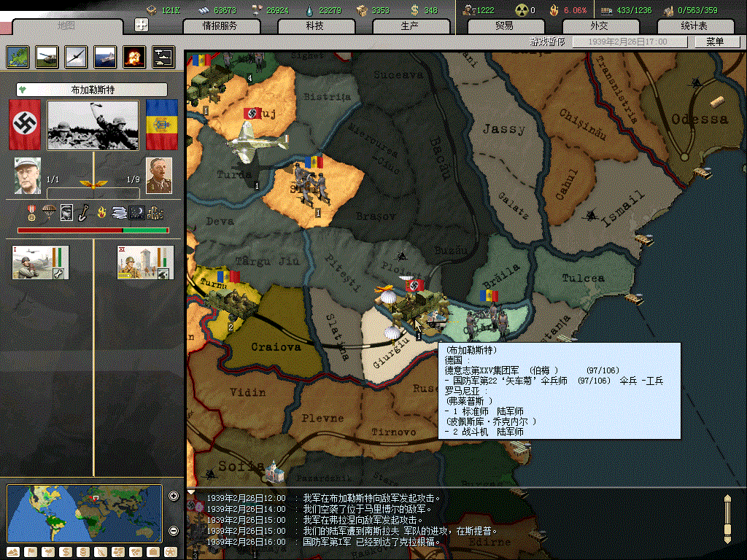The width and height of the screenshot is (747, 560).
Task: Open the 统计表 statistics tab
Action: (694, 26)
